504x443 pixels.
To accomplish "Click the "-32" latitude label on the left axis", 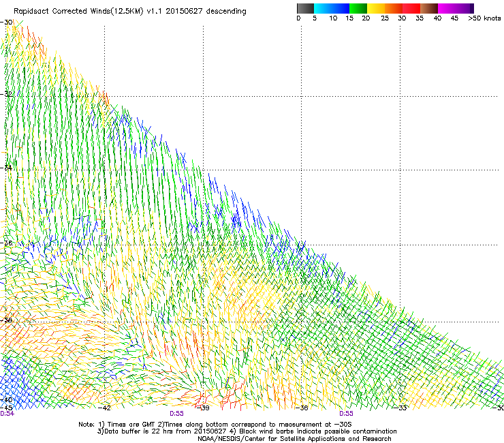I will pyautogui.click(x=6, y=94).
